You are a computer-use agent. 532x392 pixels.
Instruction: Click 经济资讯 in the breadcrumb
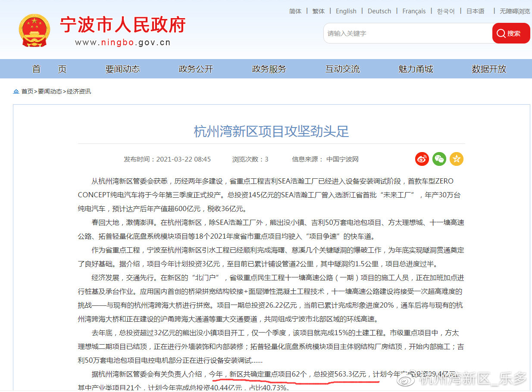79,91
